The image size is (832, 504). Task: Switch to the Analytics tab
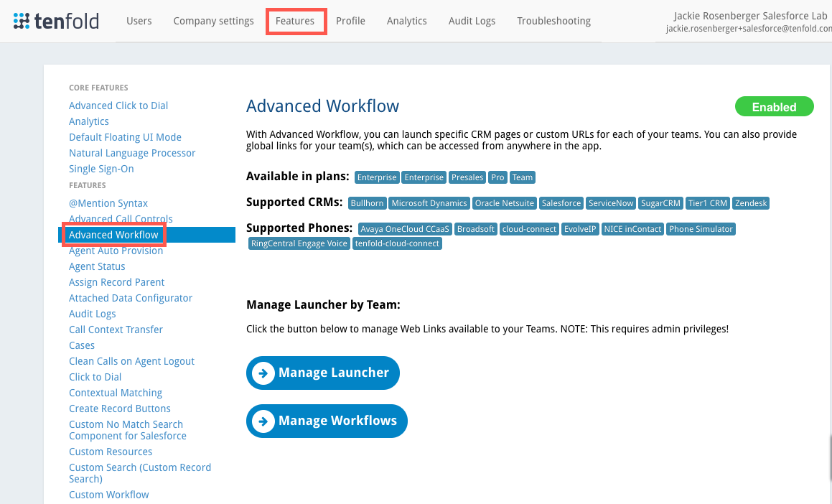[406, 21]
